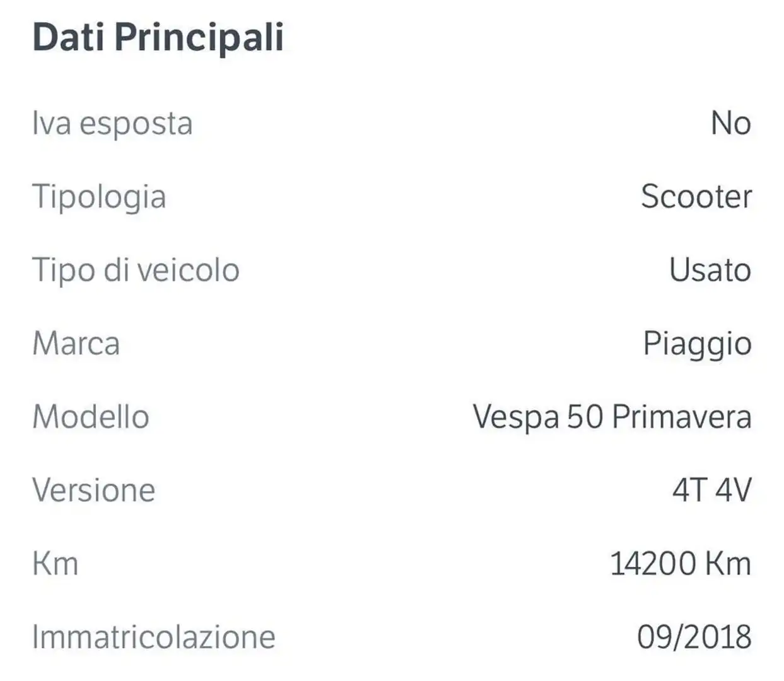This screenshot has width=784, height=681.
Task: Select the Iva esposta label
Action: click(112, 124)
